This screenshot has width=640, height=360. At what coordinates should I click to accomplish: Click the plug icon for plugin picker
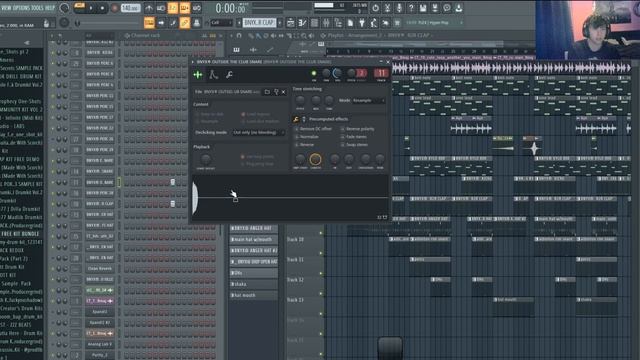click(362, 23)
